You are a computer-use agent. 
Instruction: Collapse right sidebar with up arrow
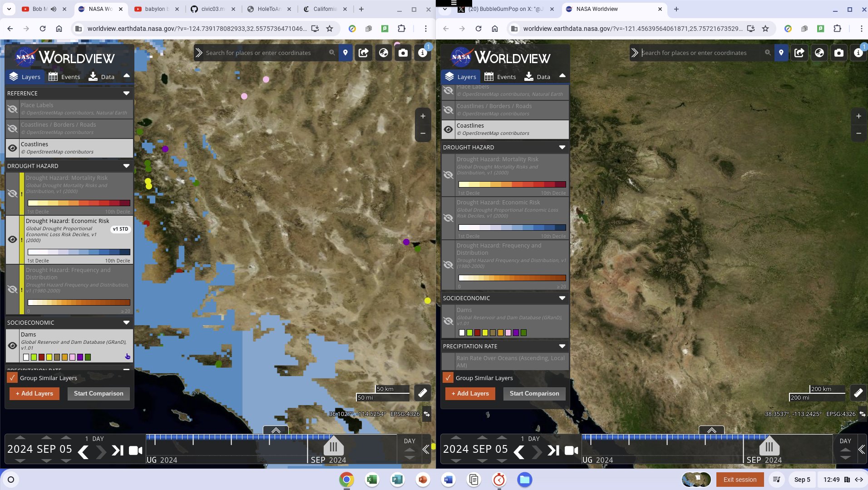[x=562, y=76]
